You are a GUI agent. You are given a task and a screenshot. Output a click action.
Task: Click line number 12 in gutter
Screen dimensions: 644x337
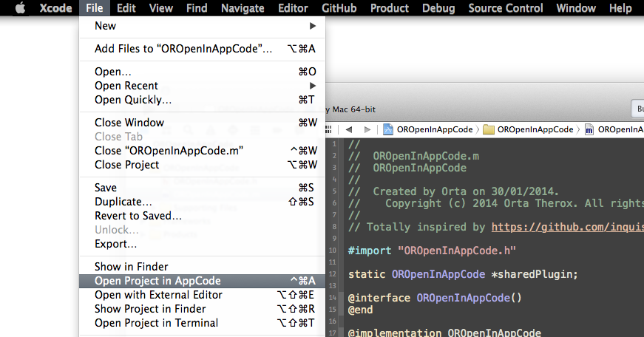click(332, 274)
